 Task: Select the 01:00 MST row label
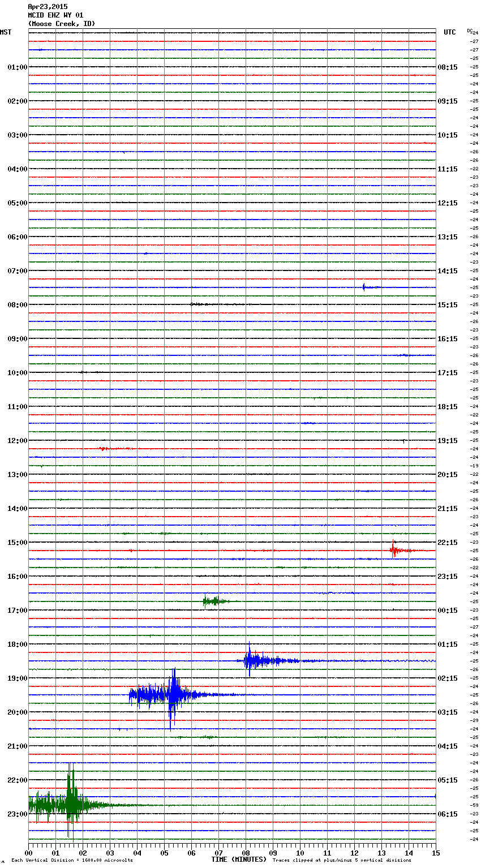click(18, 67)
